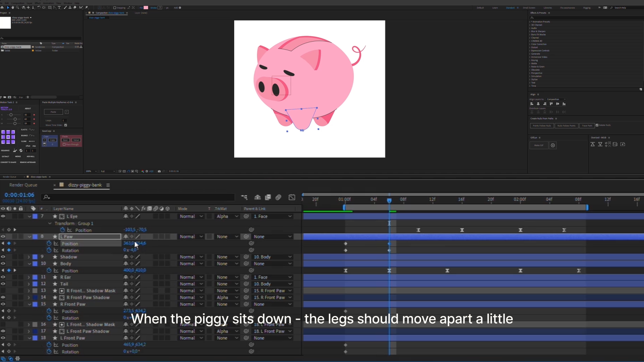Click Motion Tools center anchor point square
The image size is (644, 362).
[8, 137]
